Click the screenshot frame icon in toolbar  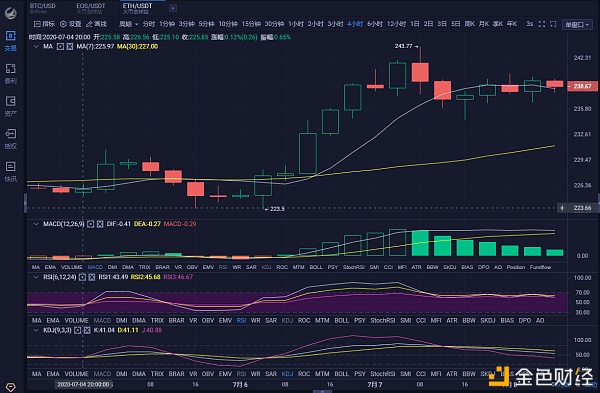click(553, 24)
